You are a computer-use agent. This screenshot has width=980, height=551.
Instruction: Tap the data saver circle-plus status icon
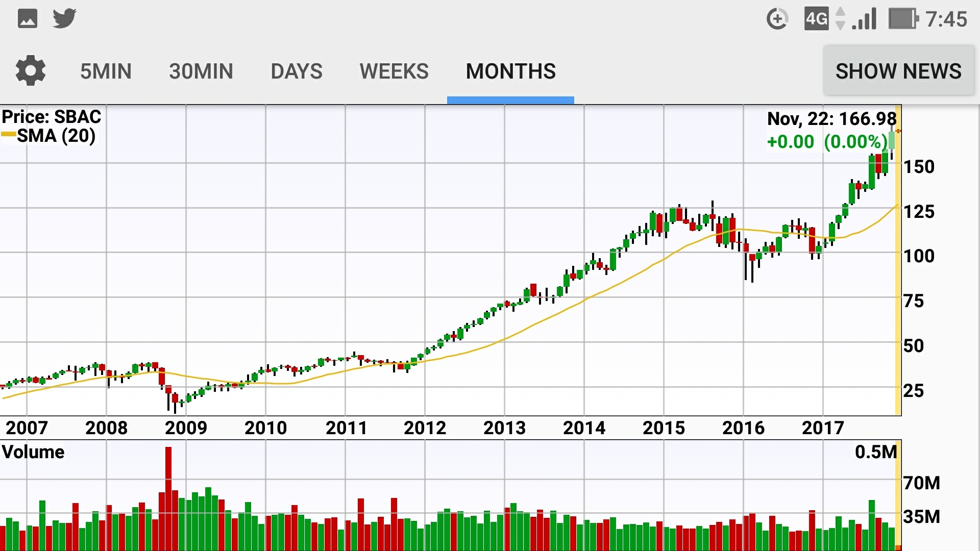point(777,19)
